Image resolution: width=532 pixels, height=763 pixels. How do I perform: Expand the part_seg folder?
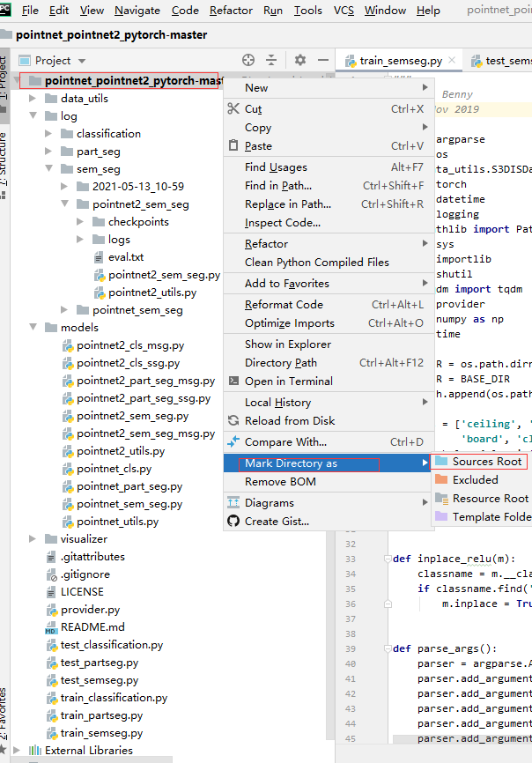(48, 152)
